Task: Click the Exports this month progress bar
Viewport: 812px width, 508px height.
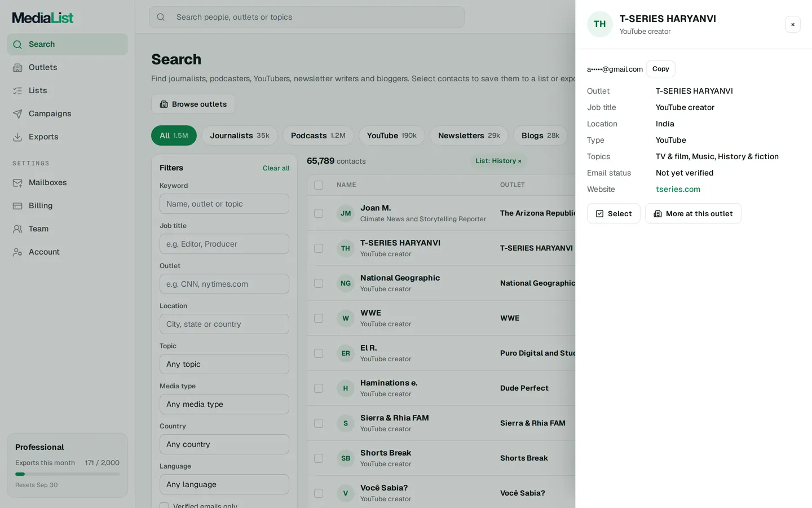Action: [67, 474]
